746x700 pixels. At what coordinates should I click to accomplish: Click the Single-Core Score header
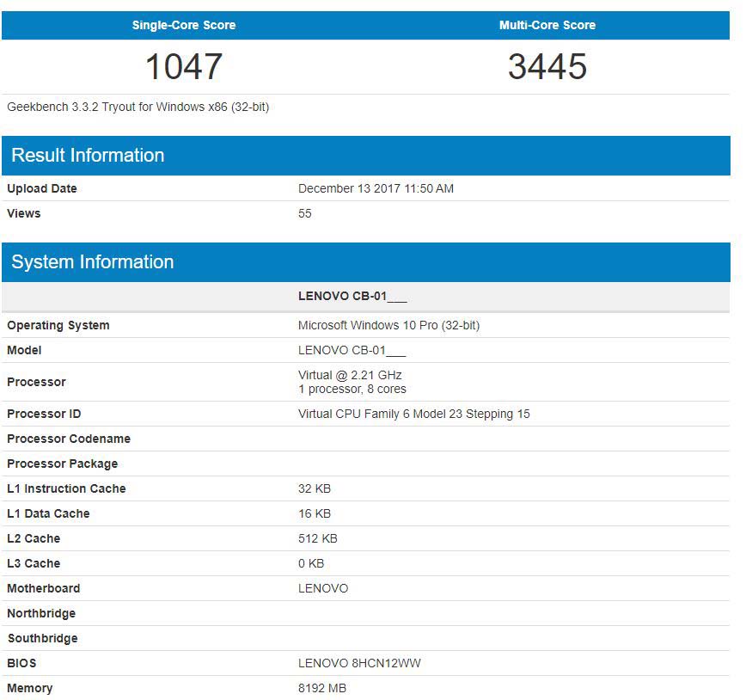click(x=182, y=25)
